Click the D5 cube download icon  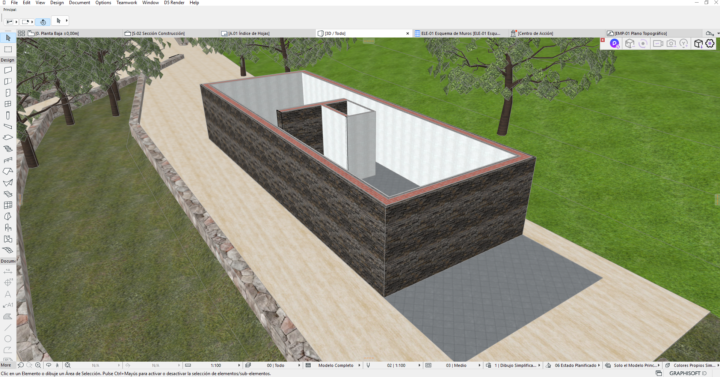pyautogui.click(x=698, y=43)
